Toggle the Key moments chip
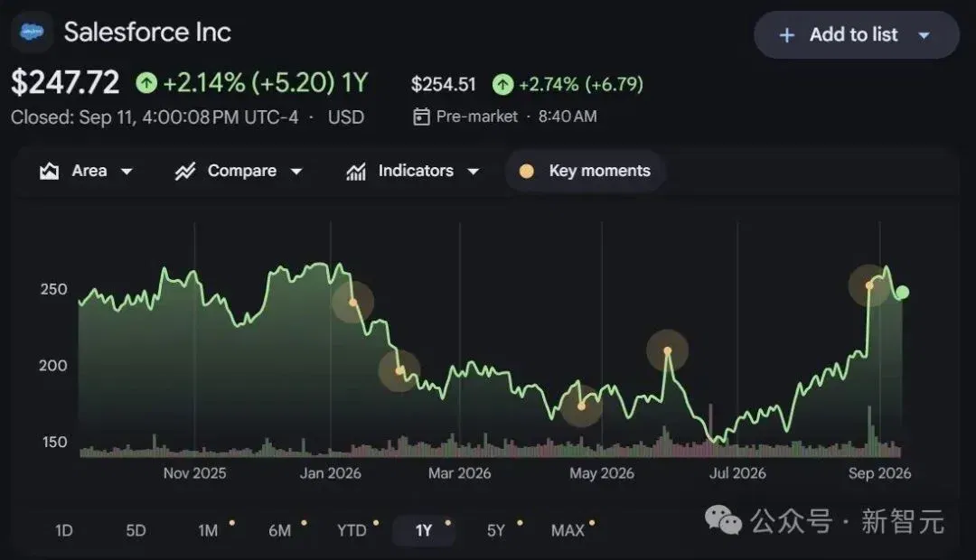The width and height of the screenshot is (976, 560). tap(585, 171)
